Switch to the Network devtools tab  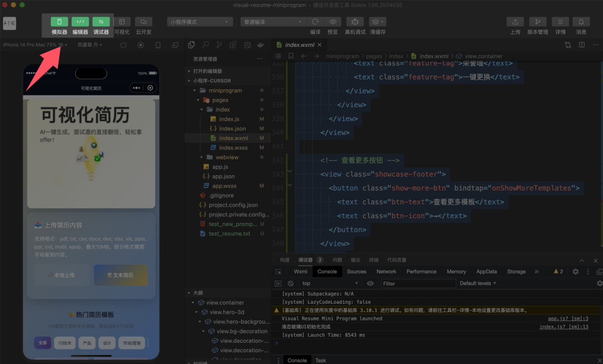(386, 272)
